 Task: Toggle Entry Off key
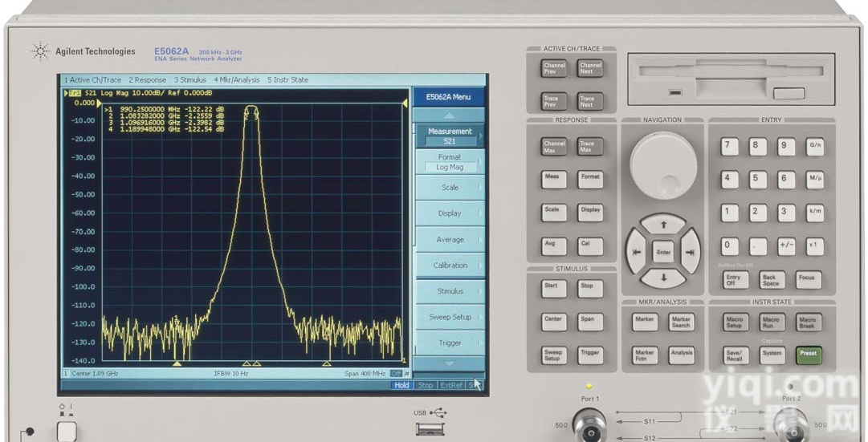coord(734,280)
